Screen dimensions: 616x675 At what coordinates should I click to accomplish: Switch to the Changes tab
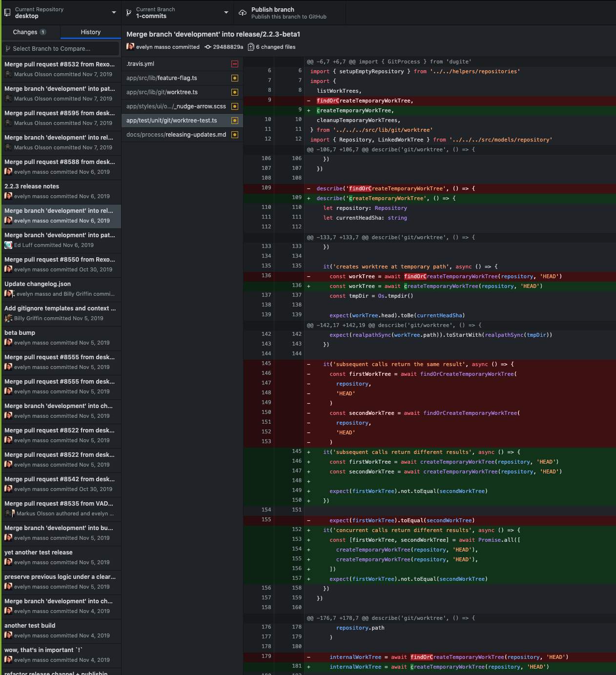[30, 32]
